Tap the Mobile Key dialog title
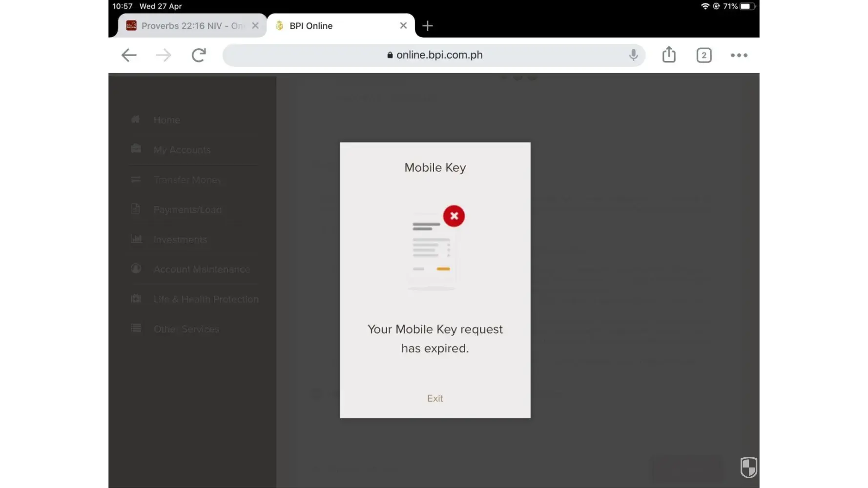The width and height of the screenshot is (868, 488). (435, 167)
